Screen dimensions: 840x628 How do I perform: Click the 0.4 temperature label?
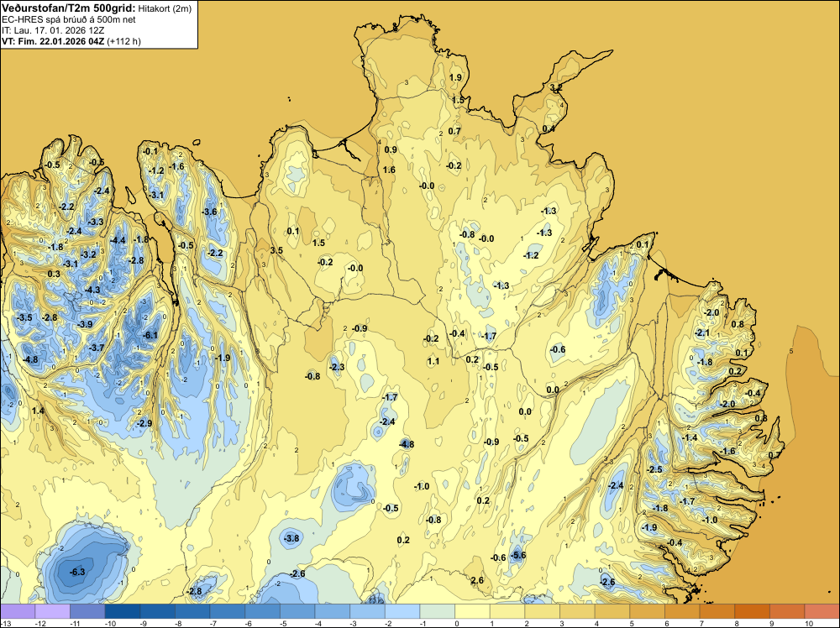[549, 128]
